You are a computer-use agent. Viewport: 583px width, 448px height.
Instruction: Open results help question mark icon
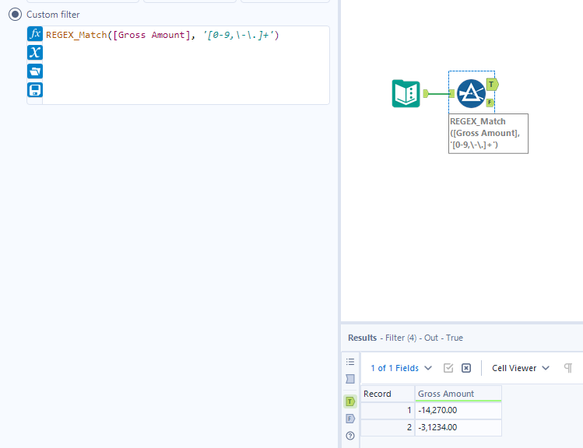(350, 436)
